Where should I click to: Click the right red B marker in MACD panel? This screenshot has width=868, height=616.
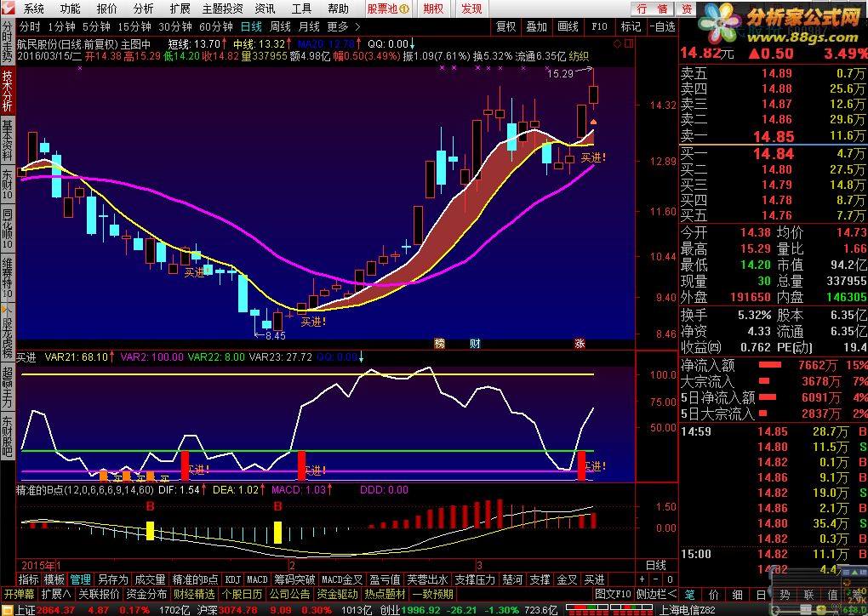pos(278,506)
